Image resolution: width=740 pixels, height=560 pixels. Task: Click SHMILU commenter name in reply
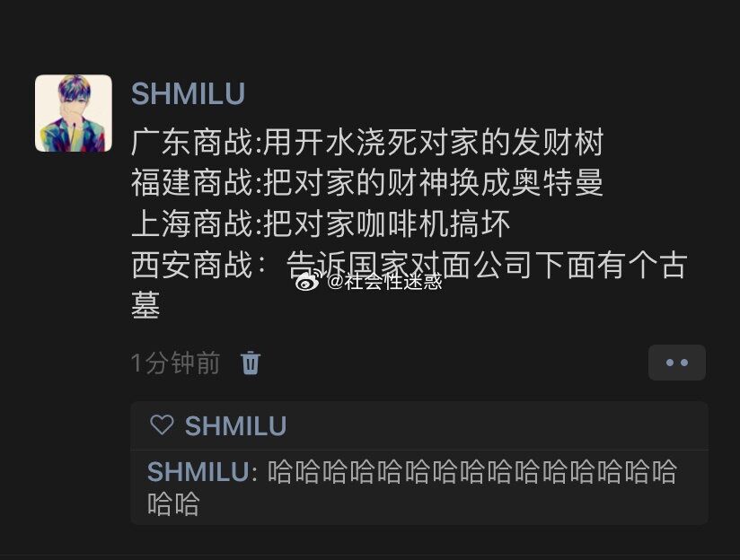point(198,472)
